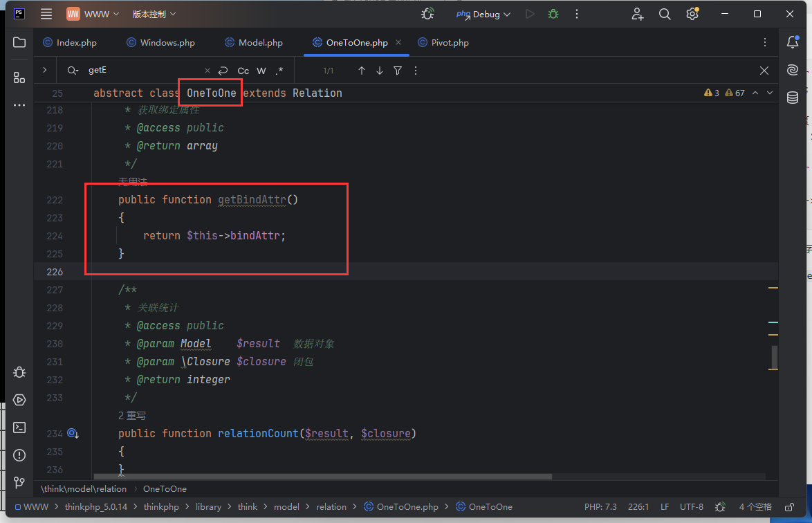Toggle whole Words search option
The height and width of the screenshot is (523, 812).
pos(261,71)
